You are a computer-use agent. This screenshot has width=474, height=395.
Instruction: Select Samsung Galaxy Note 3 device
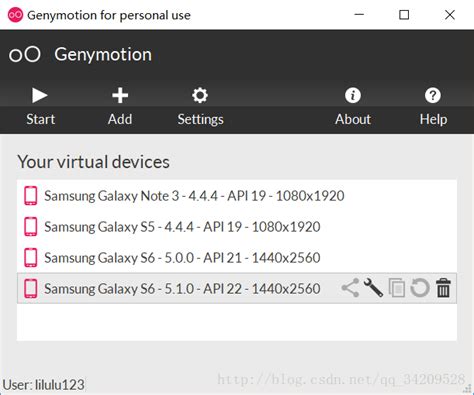click(x=237, y=196)
